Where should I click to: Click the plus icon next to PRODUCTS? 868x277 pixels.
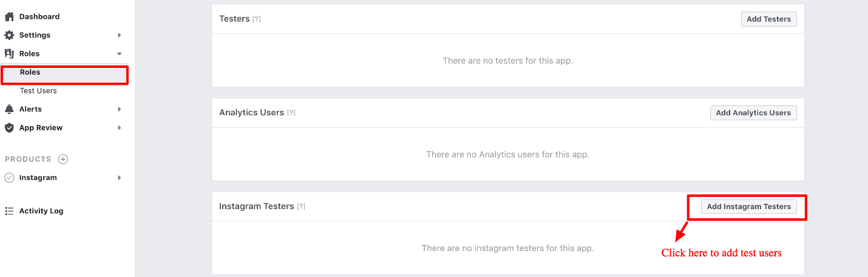tap(63, 159)
